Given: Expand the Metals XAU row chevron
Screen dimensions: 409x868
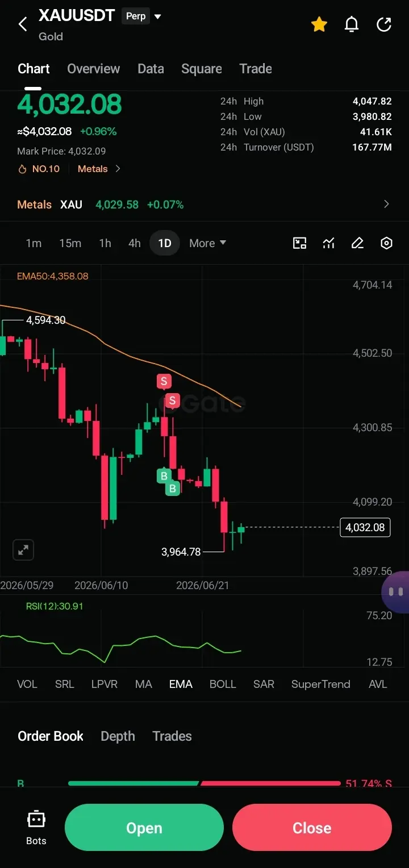Looking at the screenshot, I should point(386,205).
